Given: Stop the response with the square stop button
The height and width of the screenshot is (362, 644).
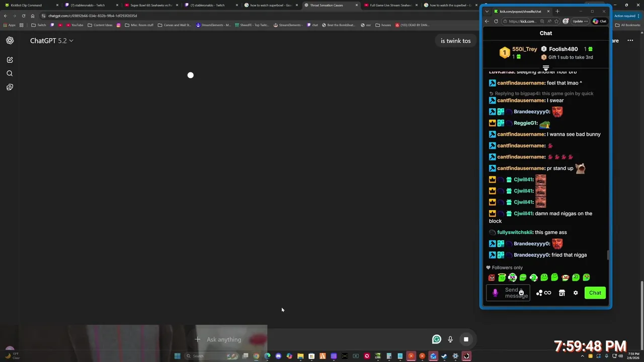Looking at the screenshot, I should pos(466,339).
